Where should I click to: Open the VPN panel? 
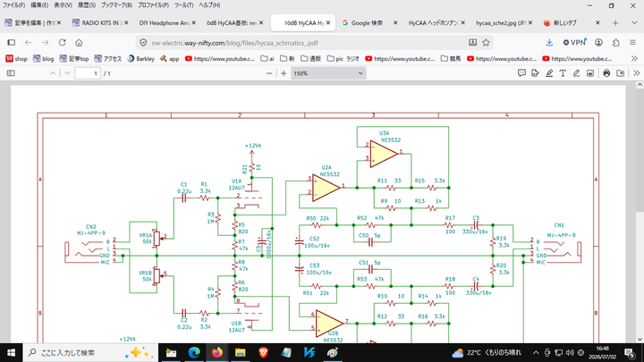pos(574,43)
